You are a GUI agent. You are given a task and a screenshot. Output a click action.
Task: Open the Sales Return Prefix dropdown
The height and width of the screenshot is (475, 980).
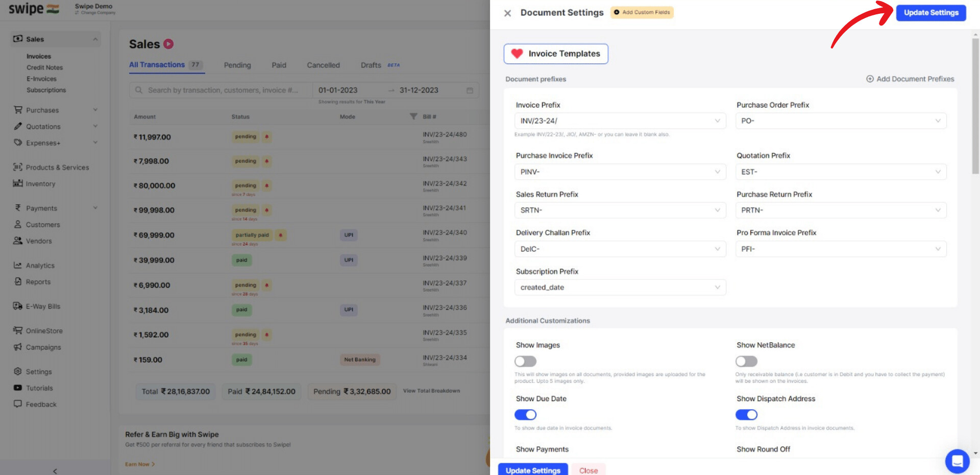(x=620, y=210)
